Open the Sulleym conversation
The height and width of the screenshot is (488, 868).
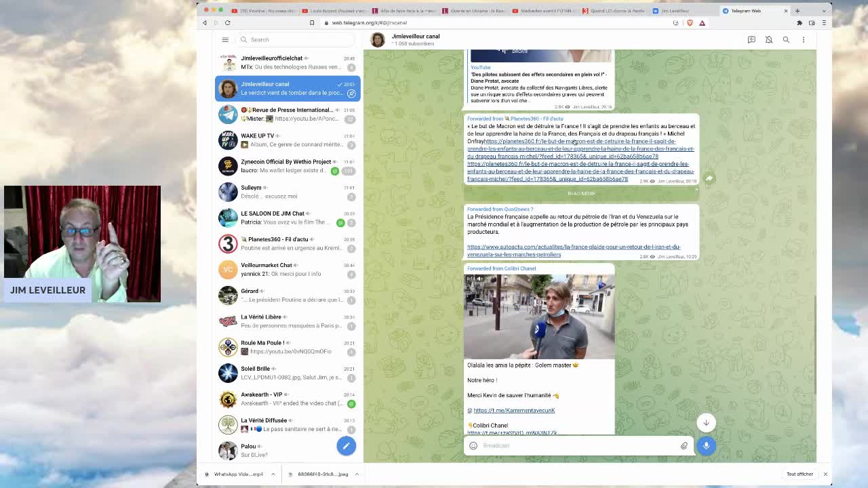288,192
